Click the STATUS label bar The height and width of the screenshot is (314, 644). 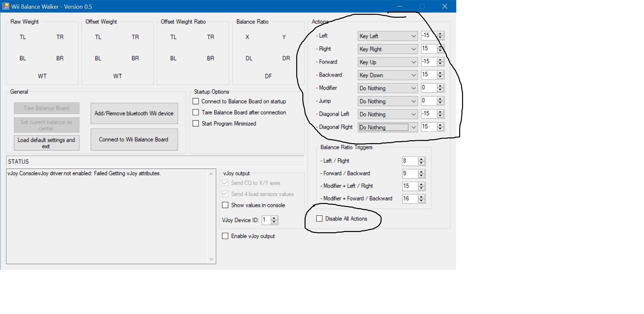coord(155,162)
